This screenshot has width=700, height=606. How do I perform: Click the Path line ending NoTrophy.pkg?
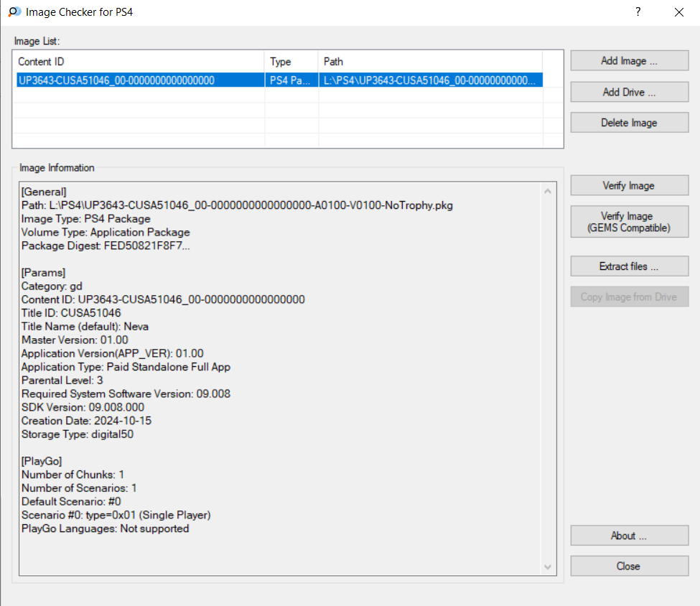click(237, 205)
